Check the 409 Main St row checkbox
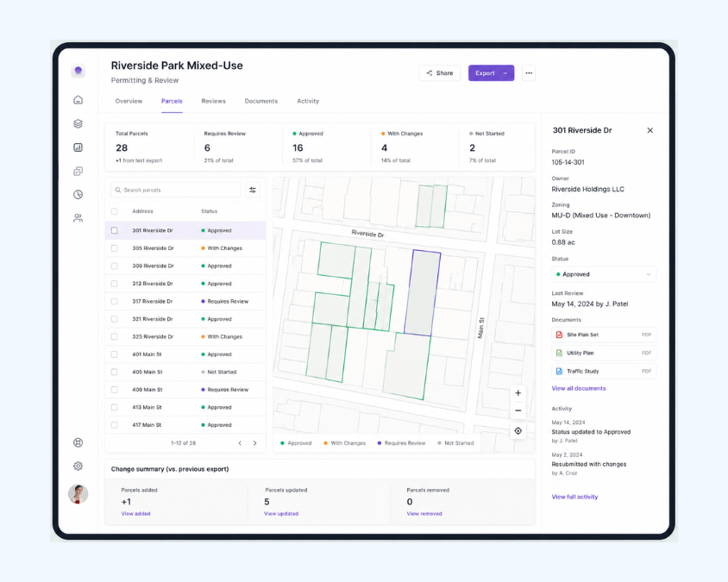 click(x=114, y=390)
